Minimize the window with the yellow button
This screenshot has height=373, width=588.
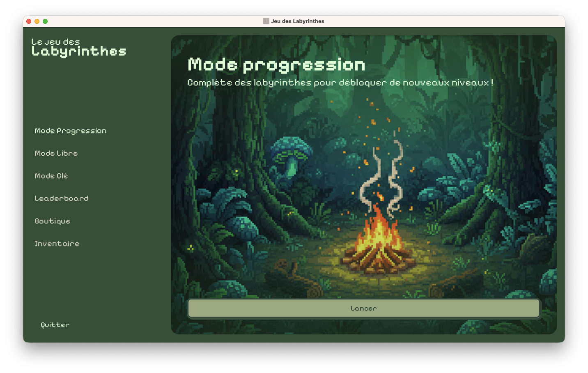37,21
